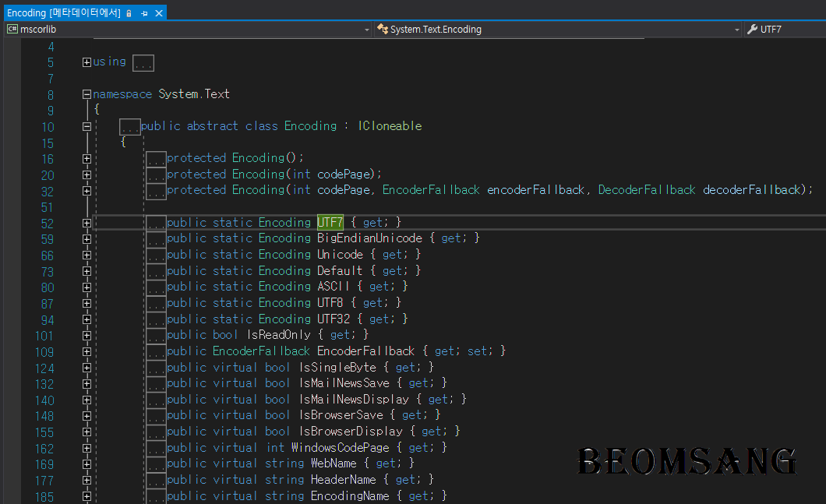Click the WindowsCodePage property name
Image resolution: width=826 pixels, height=504 pixels.
341,447
